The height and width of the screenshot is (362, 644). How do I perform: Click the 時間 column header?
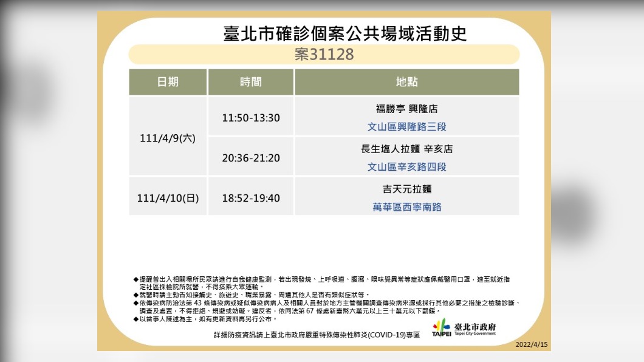pyautogui.click(x=251, y=82)
